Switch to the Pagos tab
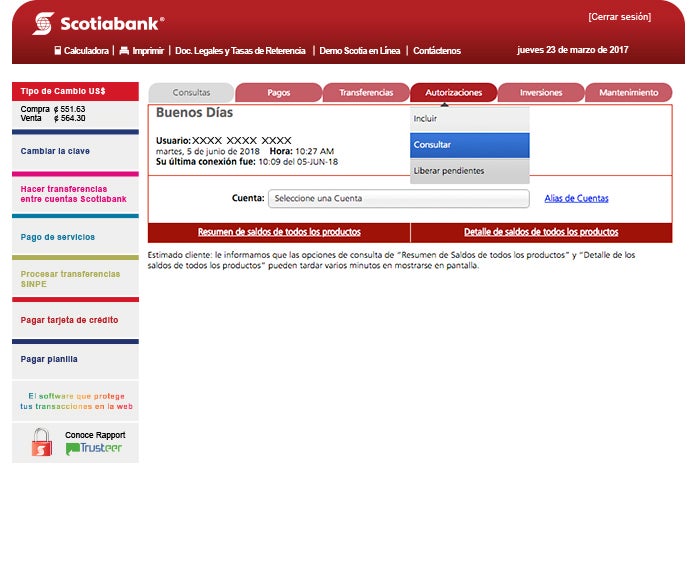 [278, 93]
